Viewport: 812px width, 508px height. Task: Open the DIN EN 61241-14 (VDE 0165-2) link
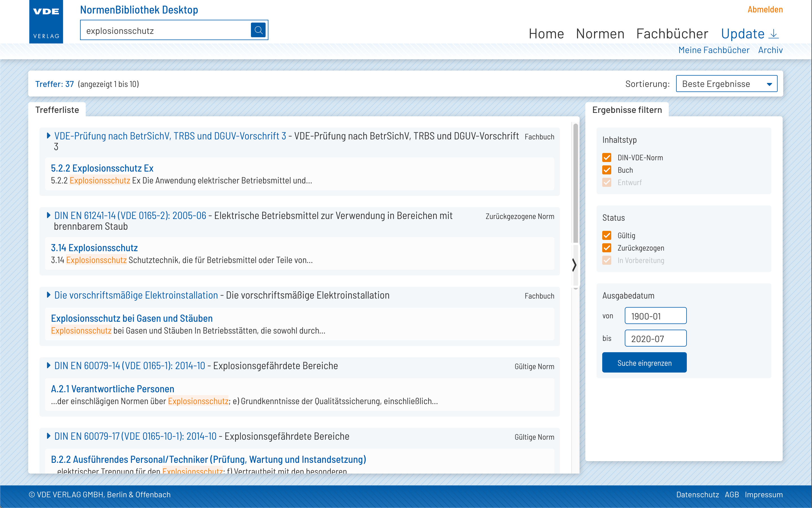click(x=130, y=215)
